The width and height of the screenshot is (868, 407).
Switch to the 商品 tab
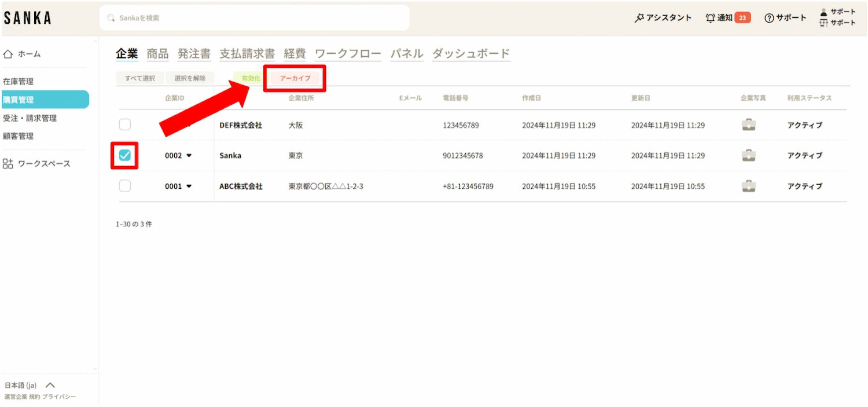pyautogui.click(x=157, y=54)
